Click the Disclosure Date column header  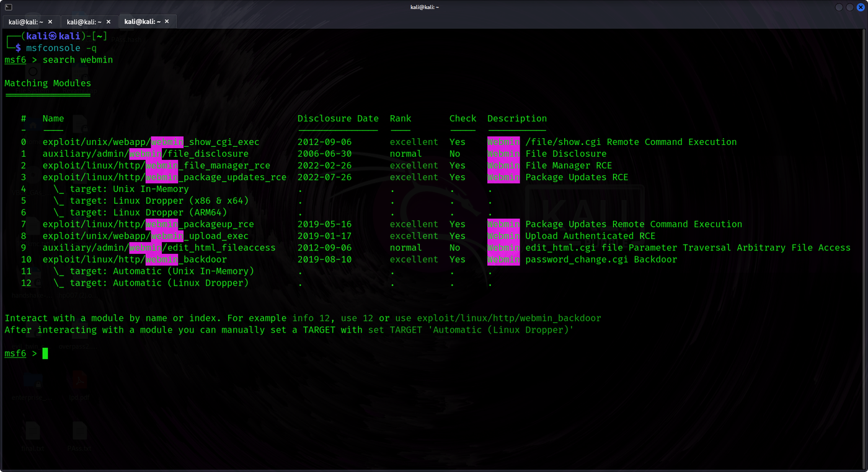338,118
